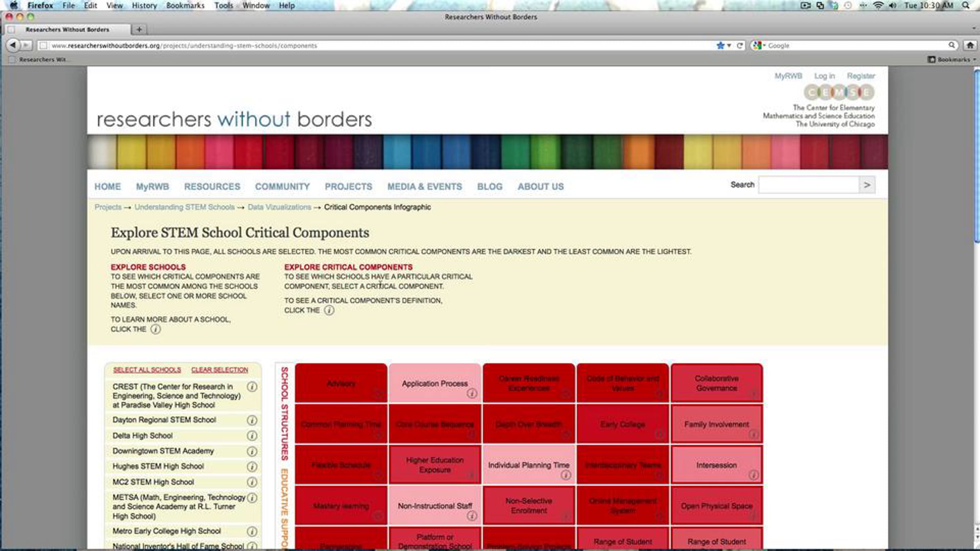
Task: Click info icon on Individual Planning Time tile
Action: click(x=566, y=475)
